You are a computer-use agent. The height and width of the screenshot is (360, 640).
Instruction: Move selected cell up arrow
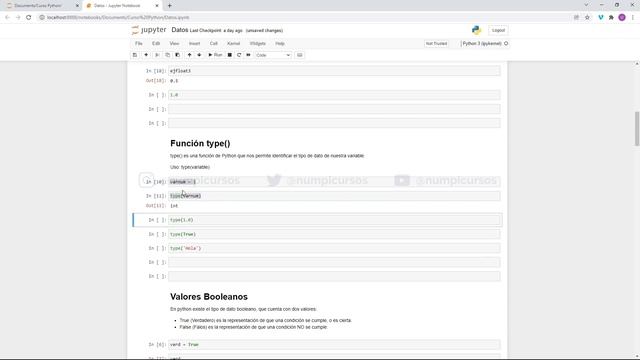189,55
